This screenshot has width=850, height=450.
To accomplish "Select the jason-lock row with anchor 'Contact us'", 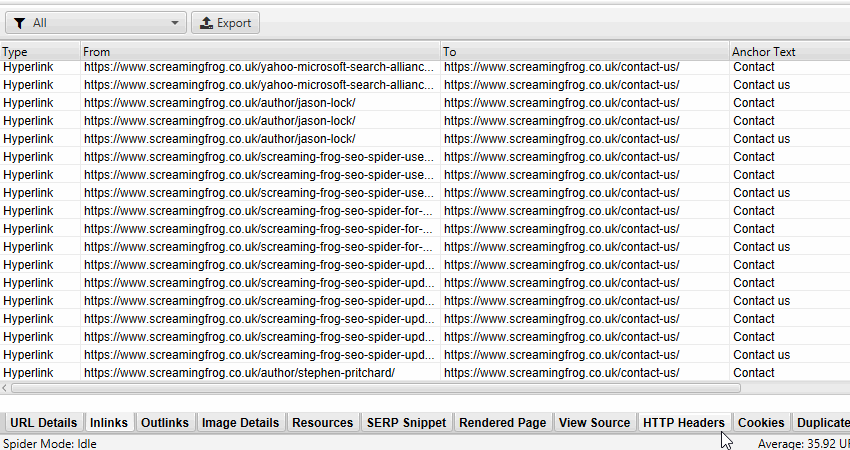I will pos(425,139).
